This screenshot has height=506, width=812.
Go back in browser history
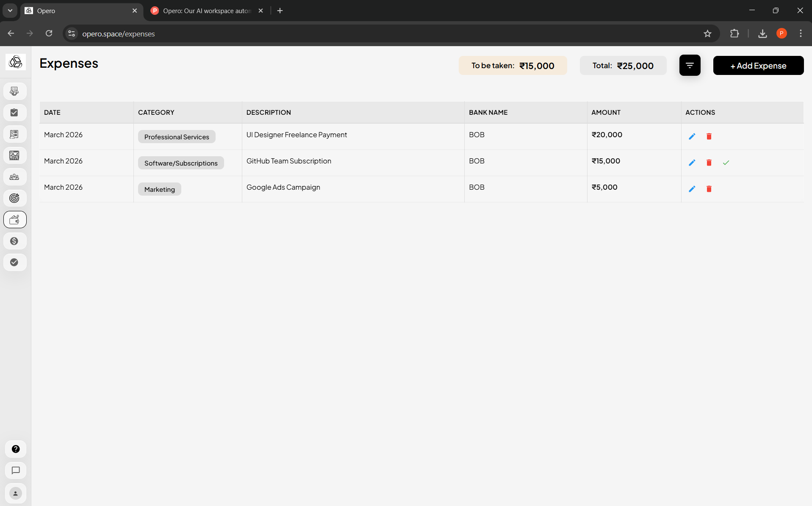pos(11,33)
